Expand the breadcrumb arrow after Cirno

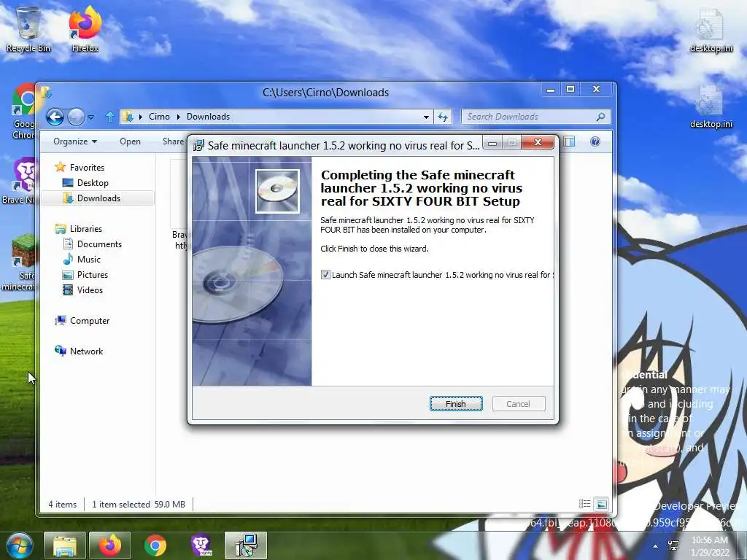(178, 117)
